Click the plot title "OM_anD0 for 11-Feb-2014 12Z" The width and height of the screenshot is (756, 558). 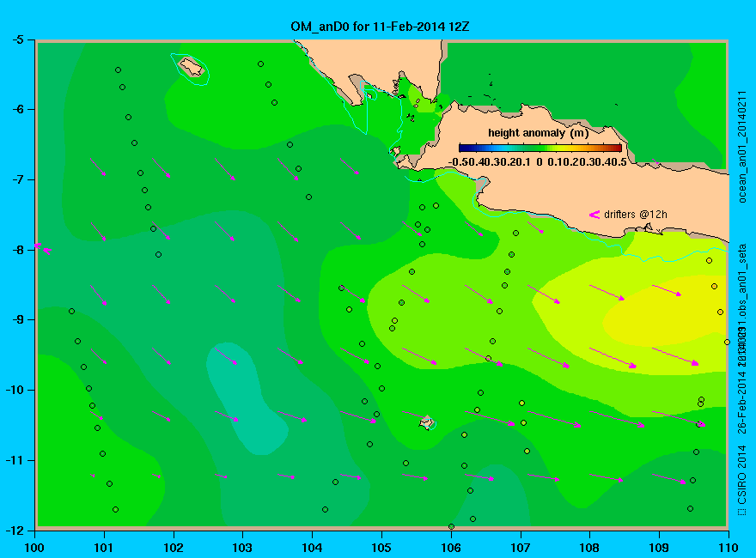(x=380, y=27)
